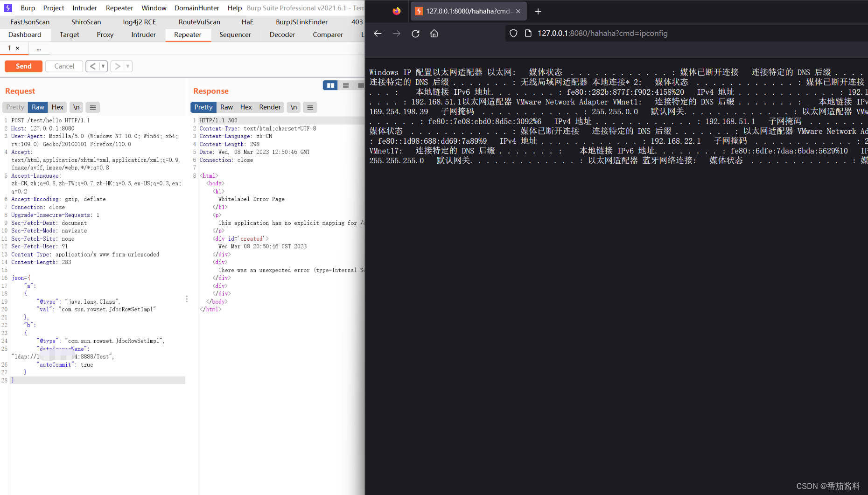Click the panel divider drag handle dots
The image size is (868, 495).
[x=187, y=299]
